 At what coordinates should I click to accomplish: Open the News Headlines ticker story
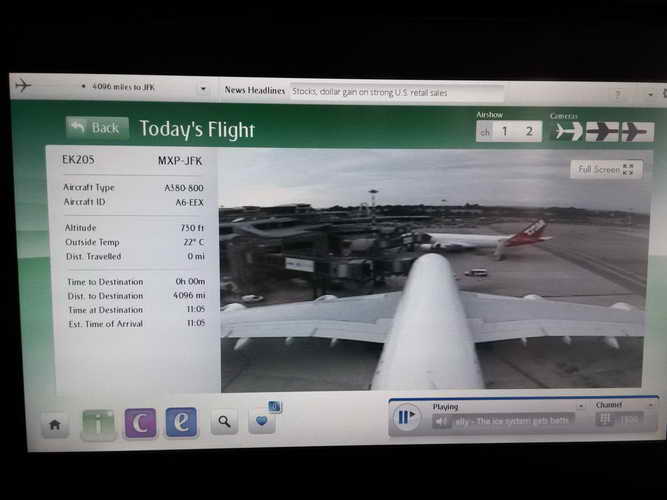click(397, 92)
